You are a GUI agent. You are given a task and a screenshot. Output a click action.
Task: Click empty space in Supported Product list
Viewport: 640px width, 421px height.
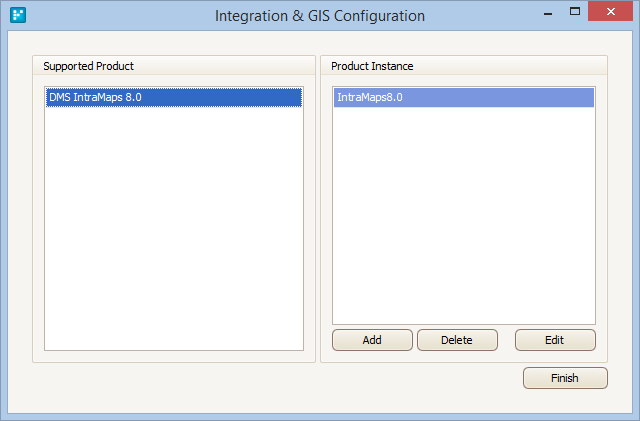(x=174, y=229)
